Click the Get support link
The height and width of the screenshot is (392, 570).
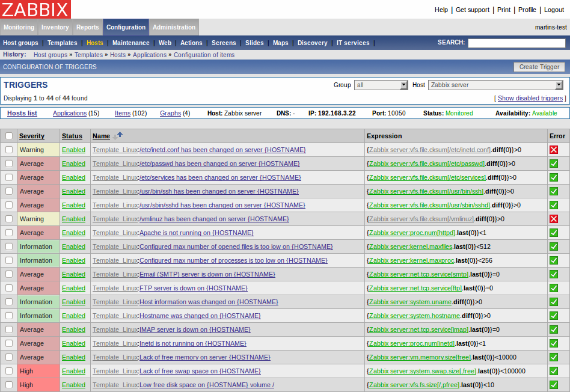(473, 10)
